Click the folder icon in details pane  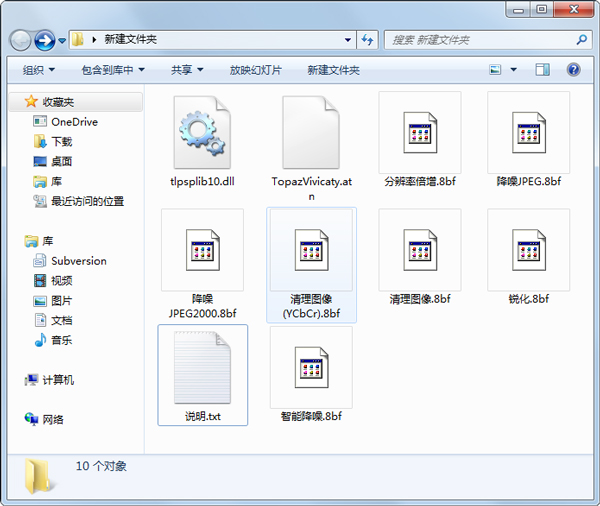pyautogui.click(x=38, y=476)
